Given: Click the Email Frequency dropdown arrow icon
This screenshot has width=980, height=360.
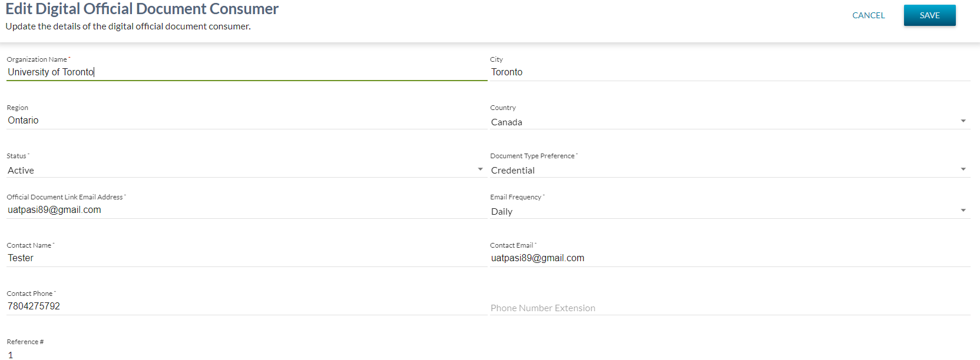Looking at the screenshot, I should coord(963,211).
